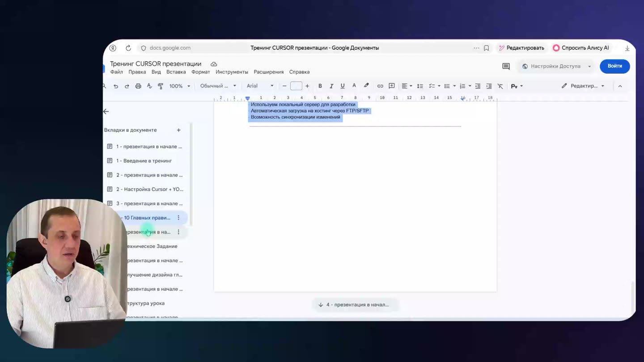The height and width of the screenshot is (362, 644).
Task: Reload the page in the browser
Action: [128, 48]
